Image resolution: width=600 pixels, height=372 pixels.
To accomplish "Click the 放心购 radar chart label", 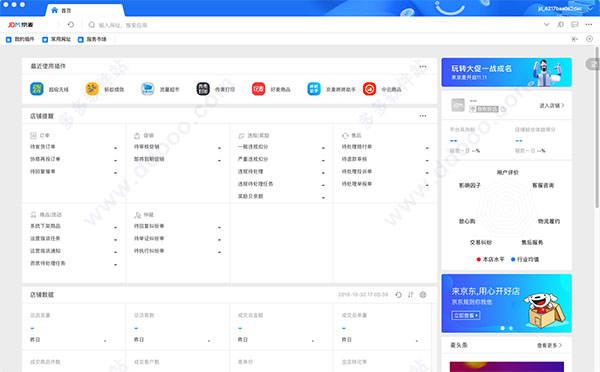I will coord(467,222).
